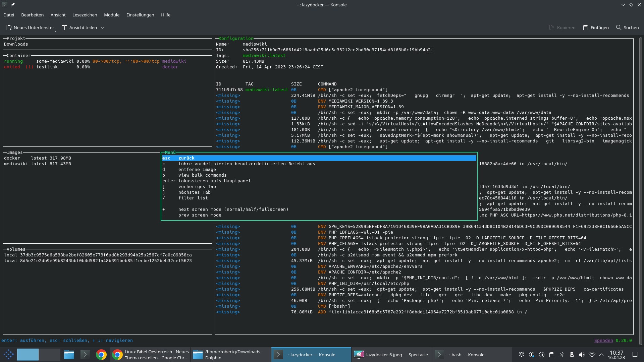The height and width of the screenshot is (362, 644).
Task: Open the Bluetooth tray icon
Action: (x=562, y=354)
